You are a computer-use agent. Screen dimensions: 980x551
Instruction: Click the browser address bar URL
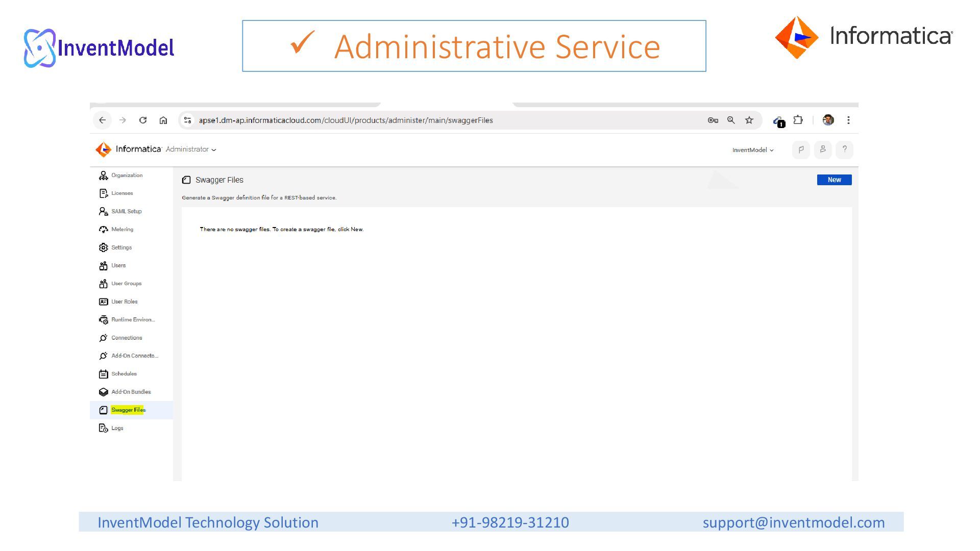click(x=346, y=120)
